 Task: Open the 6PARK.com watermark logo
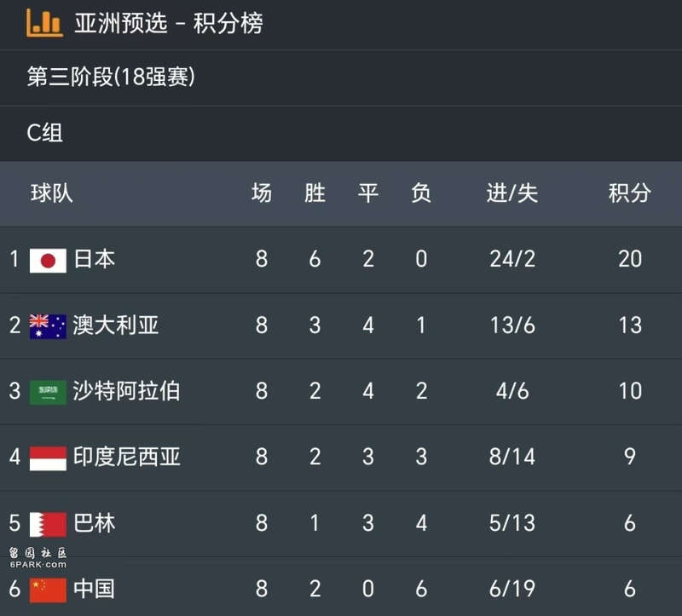coord(38,558)
